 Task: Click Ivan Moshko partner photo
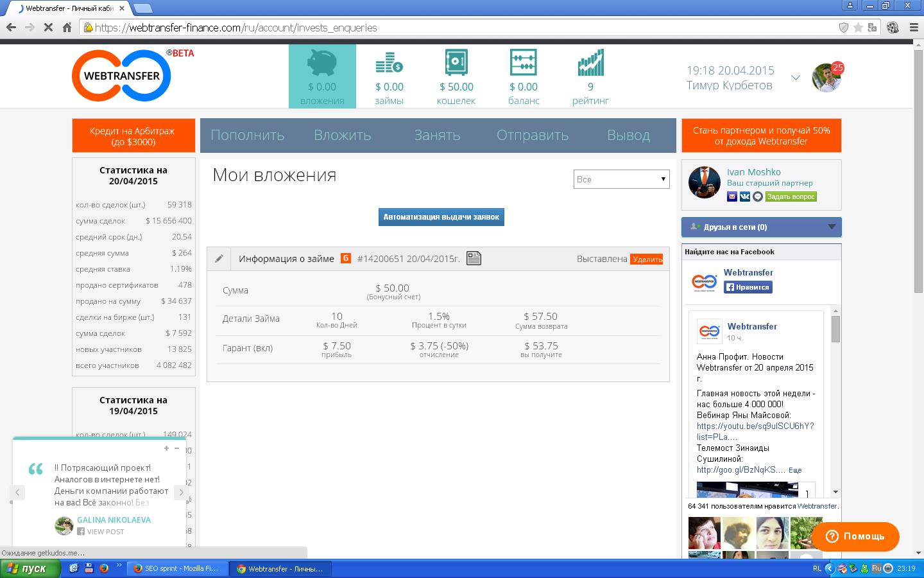(705, 182)
